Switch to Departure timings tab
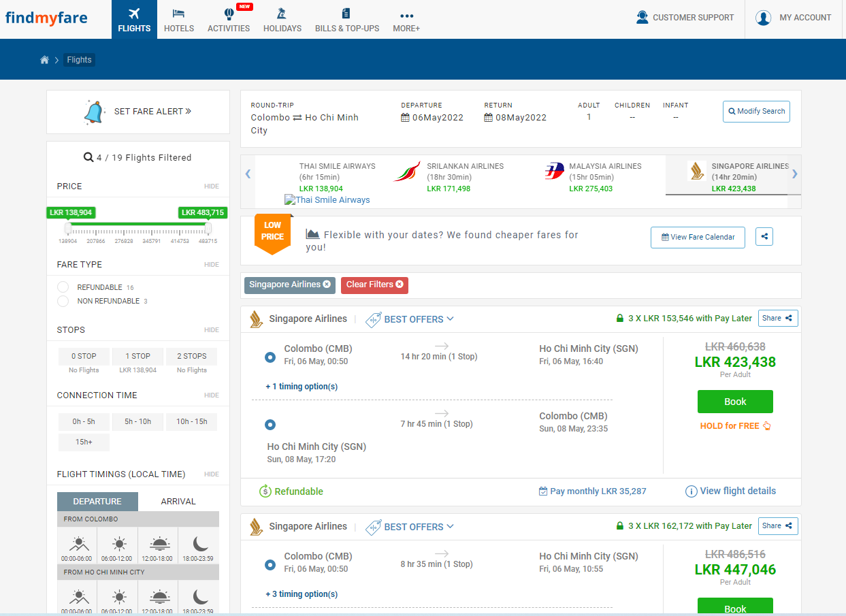This screenshot has width=846, height=616. point(97,502)
